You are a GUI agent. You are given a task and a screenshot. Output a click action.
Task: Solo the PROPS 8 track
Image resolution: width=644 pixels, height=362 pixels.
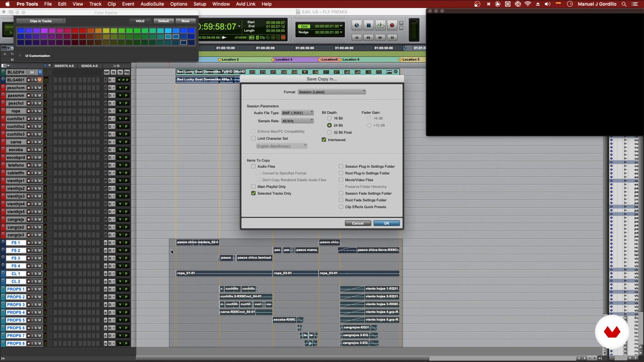(x=36, y=344)
